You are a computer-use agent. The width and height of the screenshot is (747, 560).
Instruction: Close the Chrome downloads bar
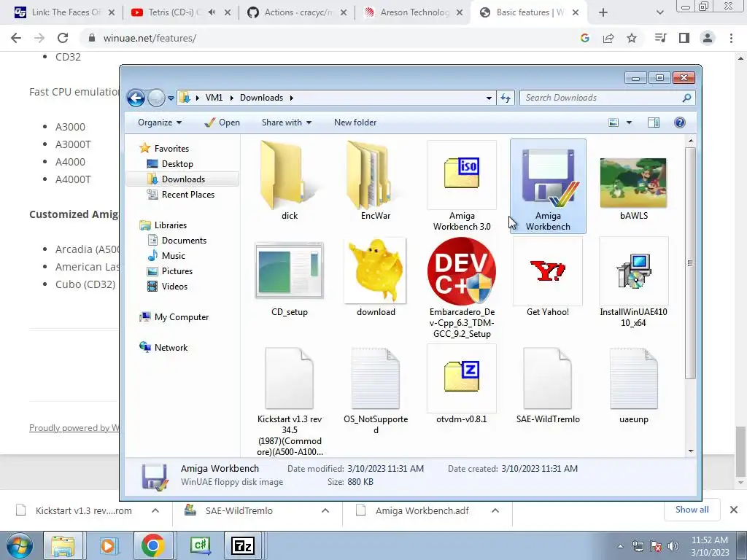pos(734,510)
